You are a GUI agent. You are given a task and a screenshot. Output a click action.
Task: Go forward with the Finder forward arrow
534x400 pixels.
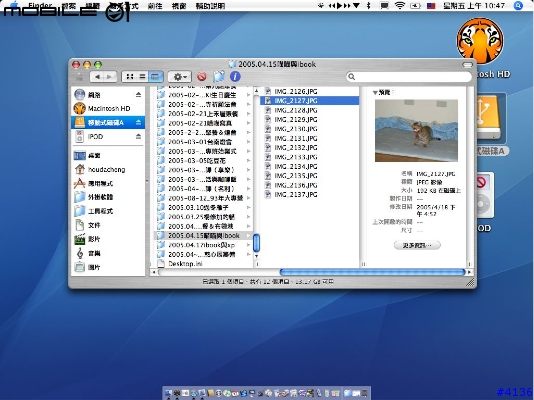tap(110, 77)
